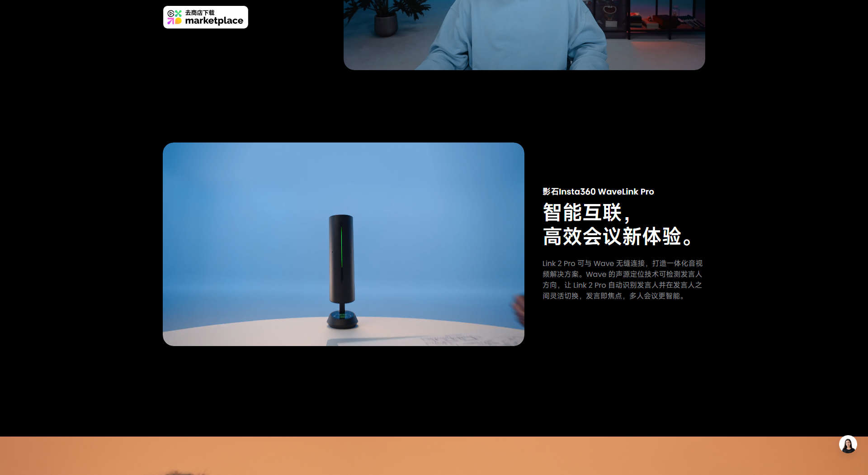Click the orange banner image at the bottom
The height and width of the screenshot is (475, 868).
point(434,456)
